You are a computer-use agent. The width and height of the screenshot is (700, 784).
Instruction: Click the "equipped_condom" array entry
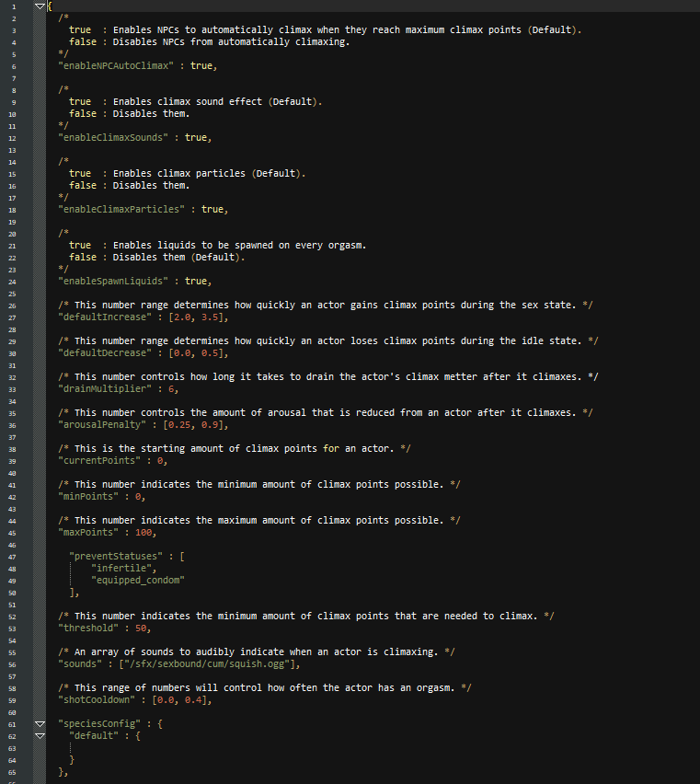(138, 581)
